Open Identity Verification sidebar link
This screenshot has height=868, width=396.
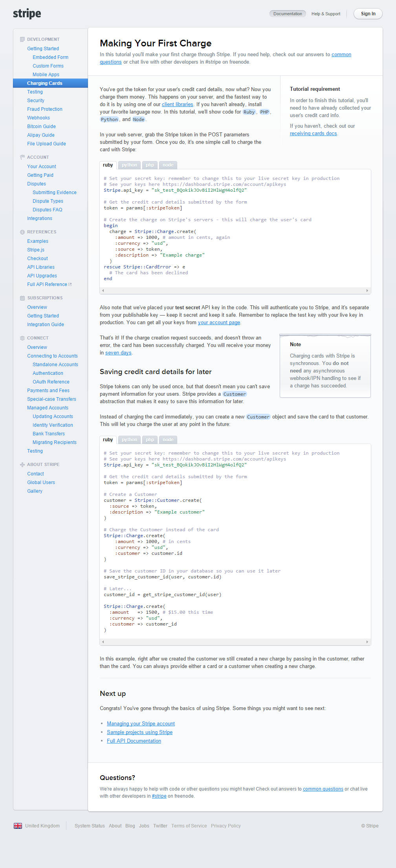point(53,425)
